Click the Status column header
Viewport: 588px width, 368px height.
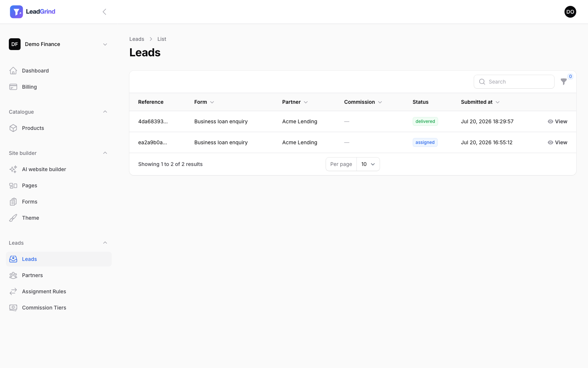click(420, 102)
